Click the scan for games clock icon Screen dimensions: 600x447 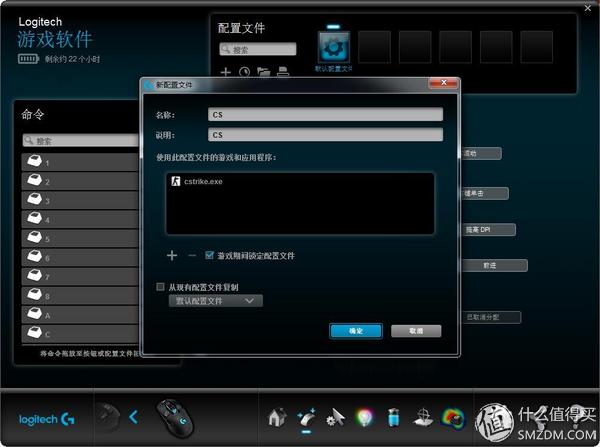245,72
